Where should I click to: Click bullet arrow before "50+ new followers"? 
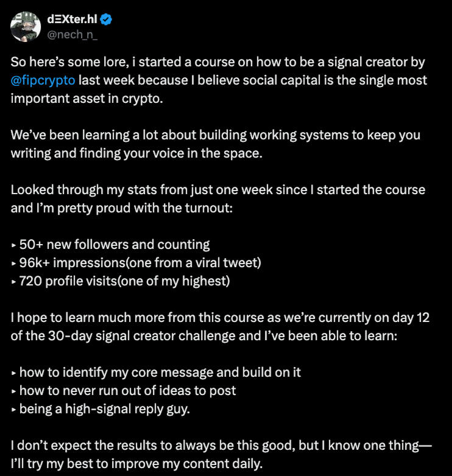point(14,245)
